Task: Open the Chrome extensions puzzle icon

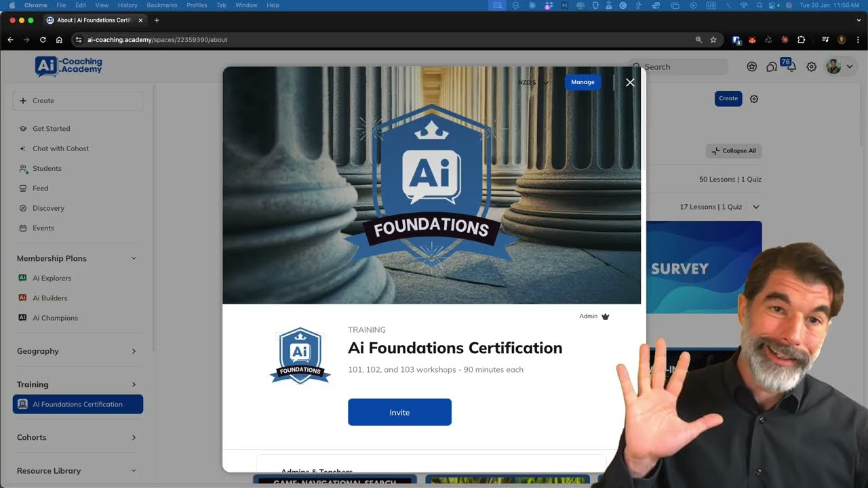Action: point(801,40)
